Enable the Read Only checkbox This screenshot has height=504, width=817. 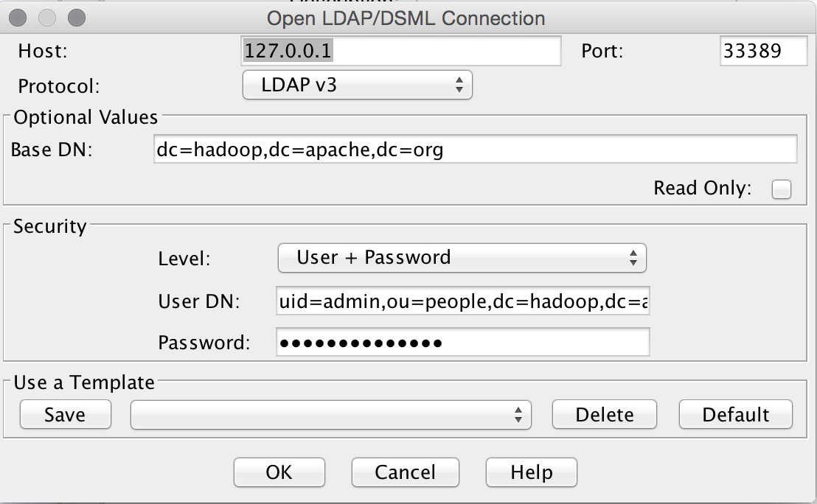pos(781,189)
